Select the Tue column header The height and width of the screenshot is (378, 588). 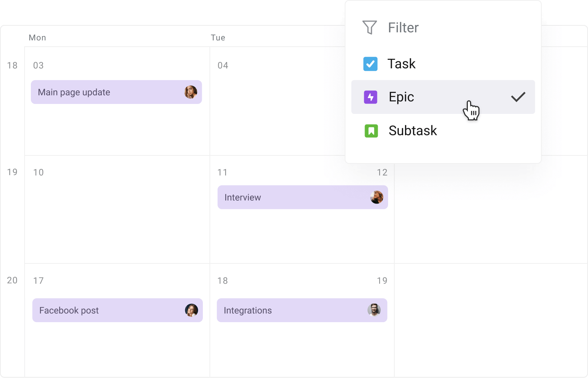[x=218, y=37]
